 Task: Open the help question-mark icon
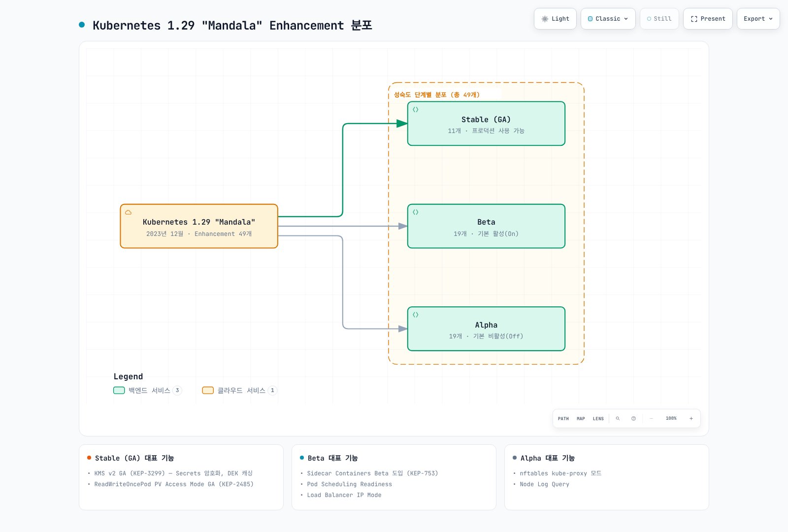[x=633, y=418]
